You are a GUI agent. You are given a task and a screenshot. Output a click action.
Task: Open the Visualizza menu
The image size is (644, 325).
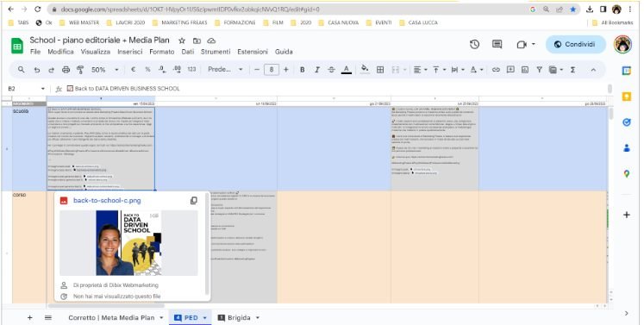tap(96, 52)
